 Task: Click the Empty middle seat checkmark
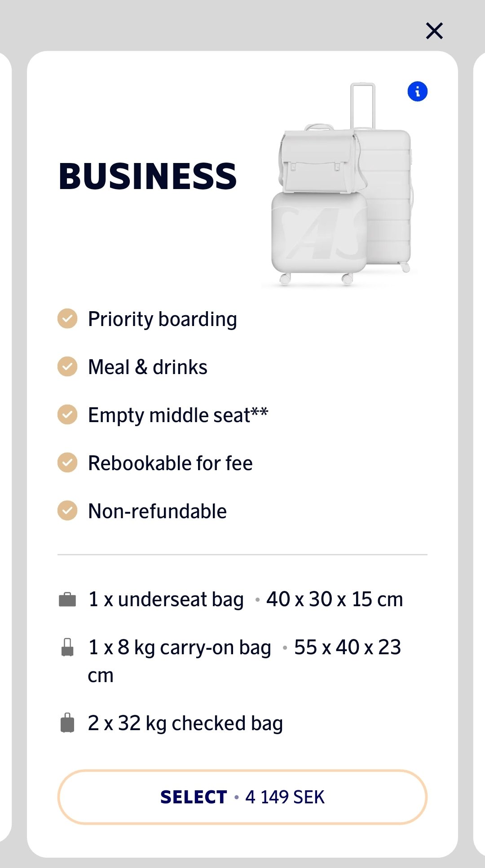point(67,414)
